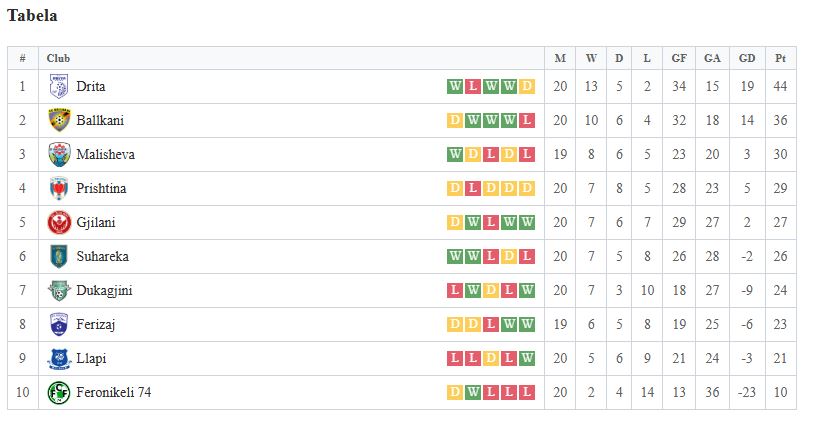The width and height of the screenshot is (815, 432).
Task: Click the Ballkani club crest icon
Action: coord(59,121)
